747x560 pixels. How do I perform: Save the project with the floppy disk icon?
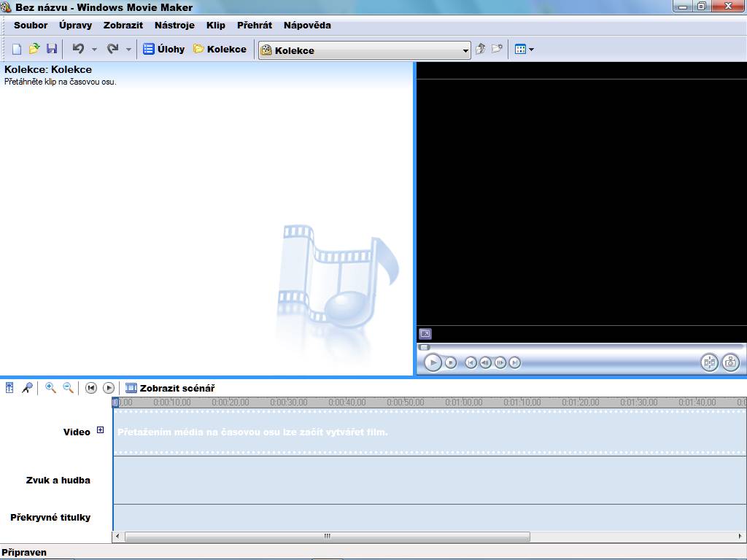[x=52, y=49]
